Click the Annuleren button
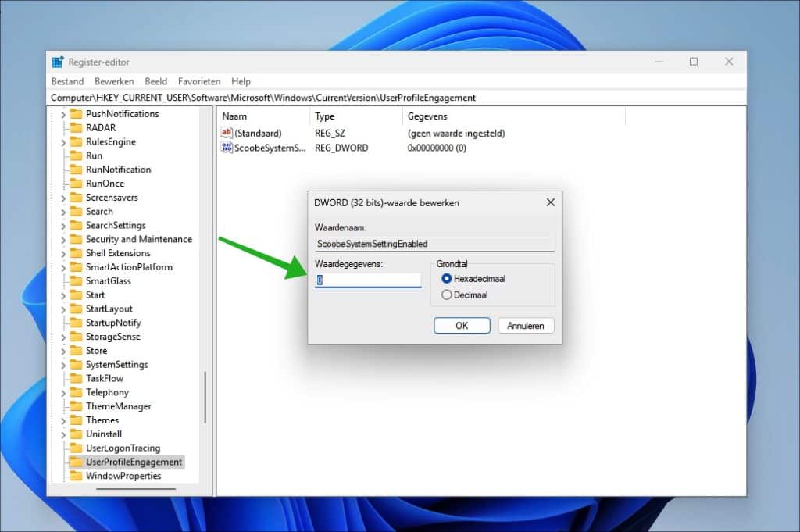 point(526,326)
